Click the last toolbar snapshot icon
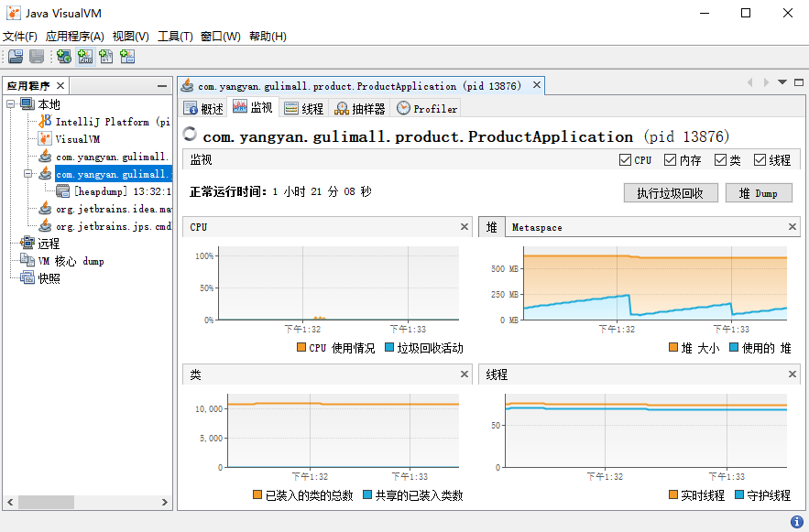The height and width of the screenshot is (532, 809). 127,57
